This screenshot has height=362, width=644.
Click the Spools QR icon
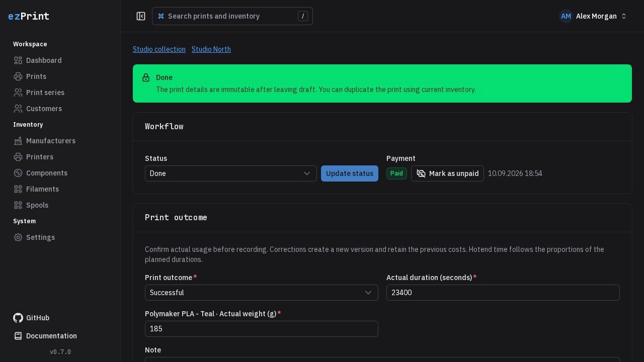[x=18, y=205]
